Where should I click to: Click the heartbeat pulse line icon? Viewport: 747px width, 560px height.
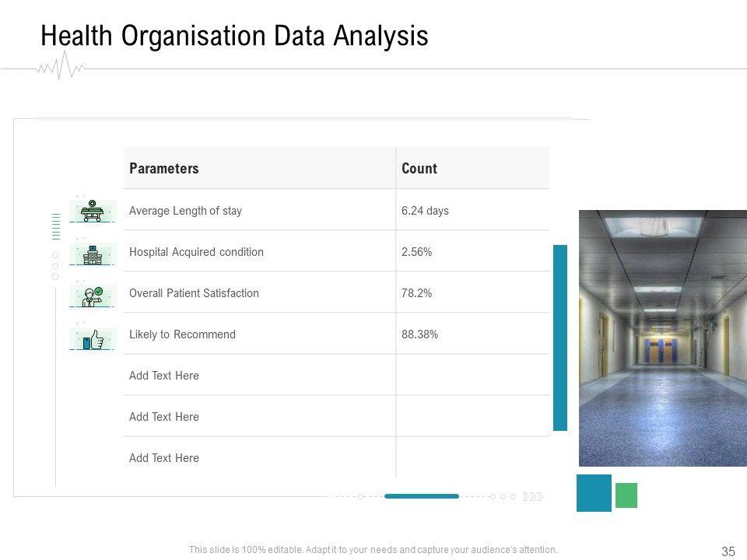click(x=61, y=68)
